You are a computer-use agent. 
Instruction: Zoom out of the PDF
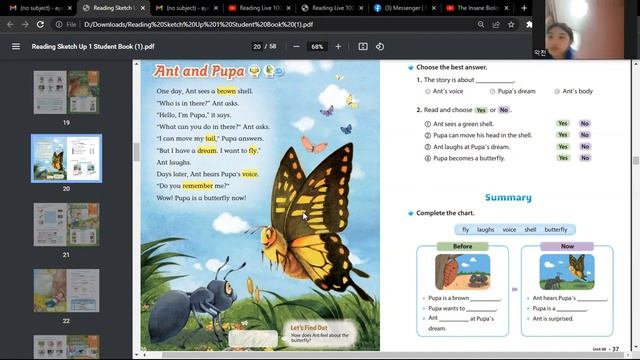[x=297, y=47]
